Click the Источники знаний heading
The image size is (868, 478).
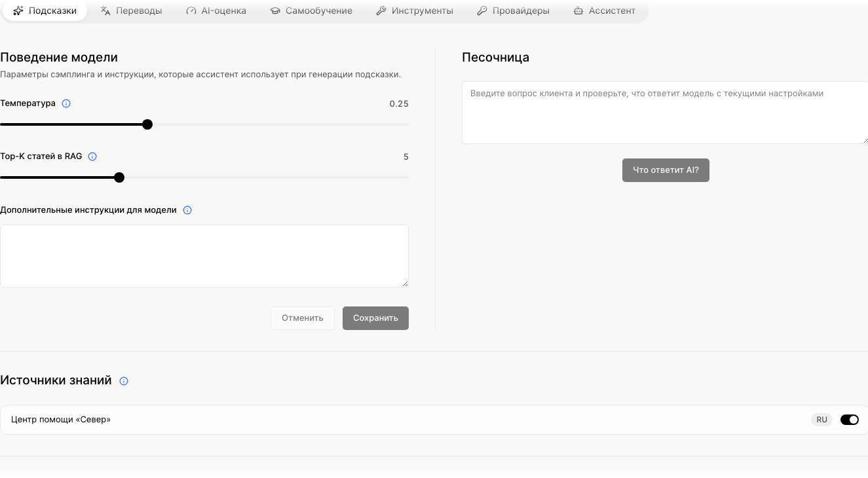tap(56, 380)
